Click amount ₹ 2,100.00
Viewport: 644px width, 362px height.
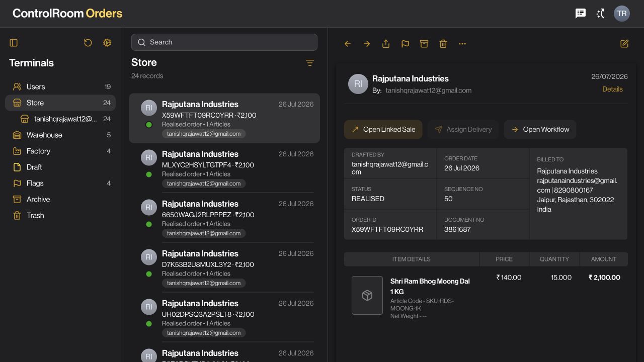click(x=604, y=278)
